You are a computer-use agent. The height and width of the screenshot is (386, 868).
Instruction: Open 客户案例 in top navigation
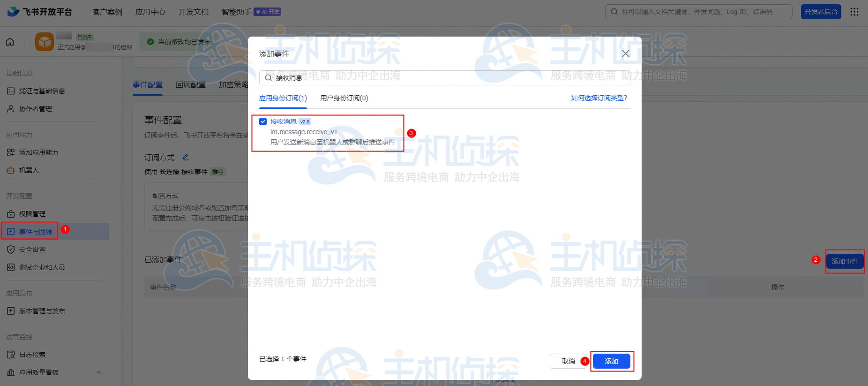tap(107, 12)
